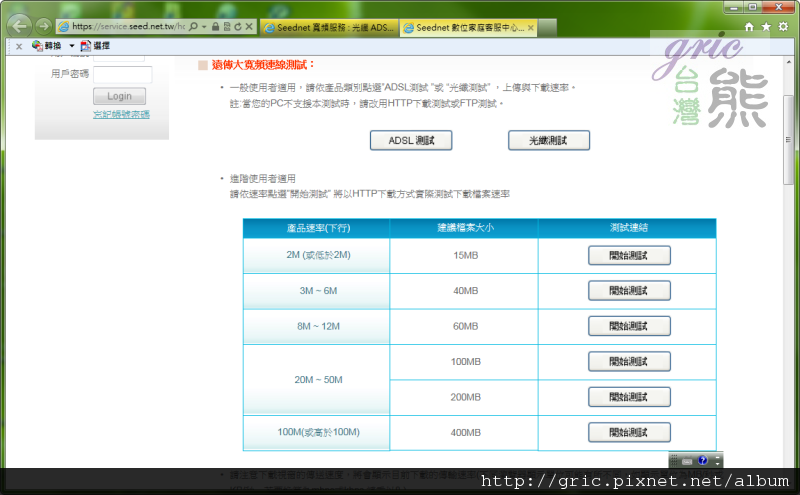800x495 pixels.
Task: Click the 轉換 convert toolbar button
Action: pyautogui.click(x=46, y=46)
